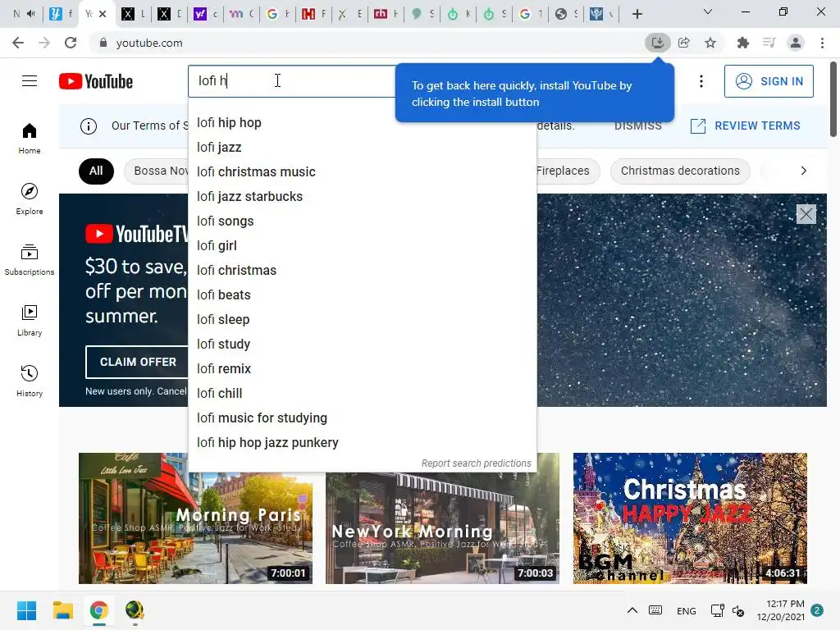Image resolution: width=840 pixels, height=630 pixels.
Task: Open the media control icon in the toolbar
Action: [769, 43]
